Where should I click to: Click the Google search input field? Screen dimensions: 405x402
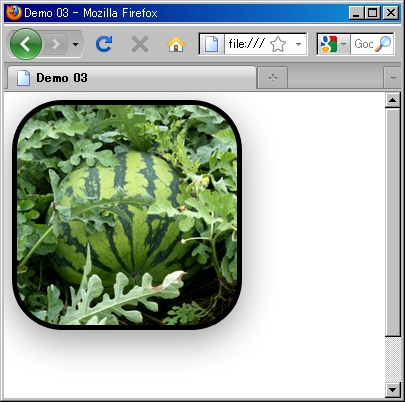[363, 44]
